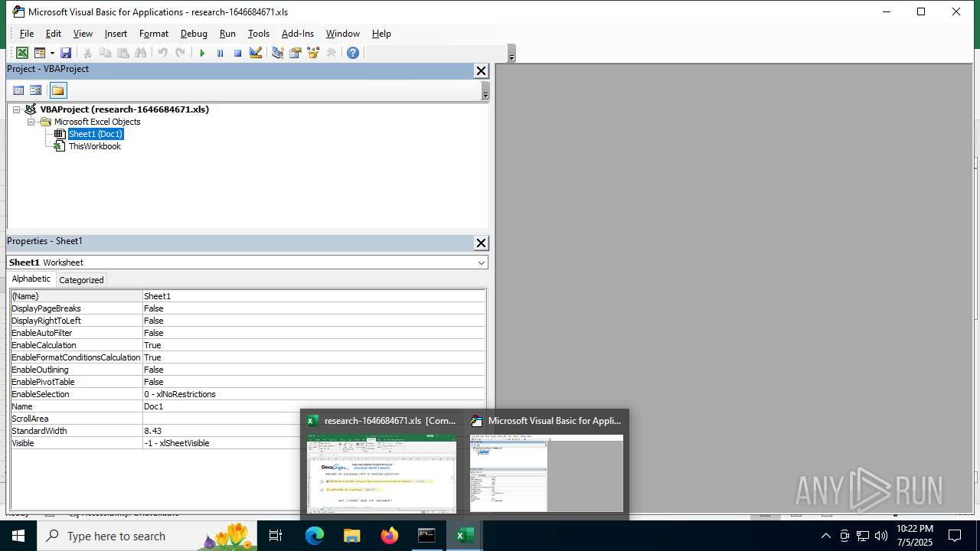Open Microsoft Edge from the taskbar
980x551 pixels.
[315, 536]
